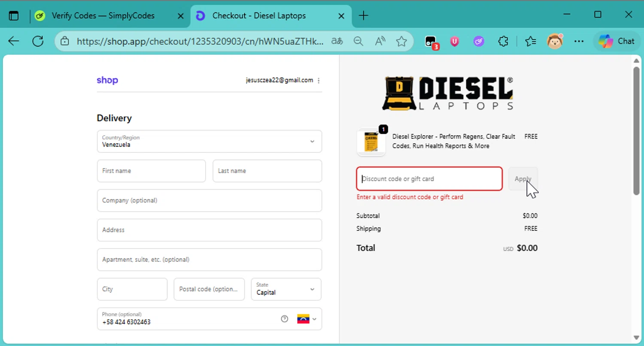Open the translate page icon
The width and height of the screenshot is (644, 346).
coord(337,41)
